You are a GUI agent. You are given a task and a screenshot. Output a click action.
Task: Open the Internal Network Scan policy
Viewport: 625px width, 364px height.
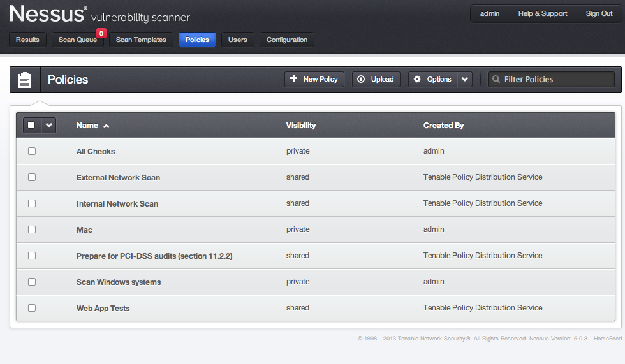coord(117,204)
